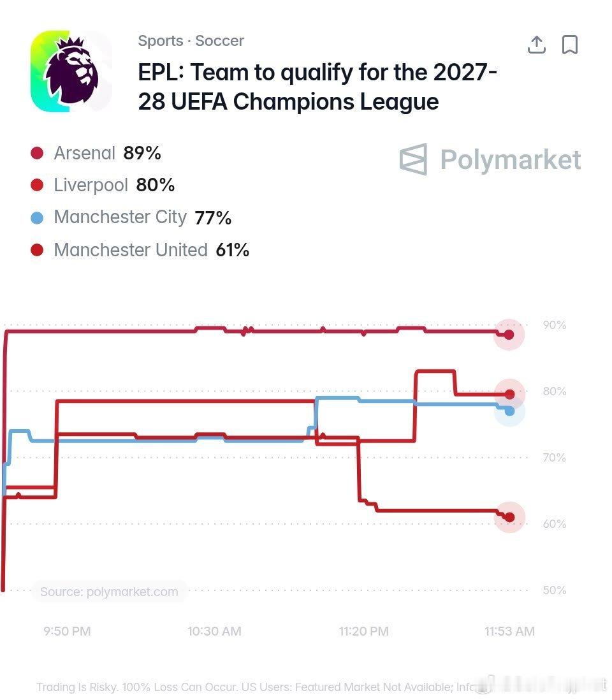Click the share upload icon
The width and height of the screenshot is (612, 700).
(537, 45)
